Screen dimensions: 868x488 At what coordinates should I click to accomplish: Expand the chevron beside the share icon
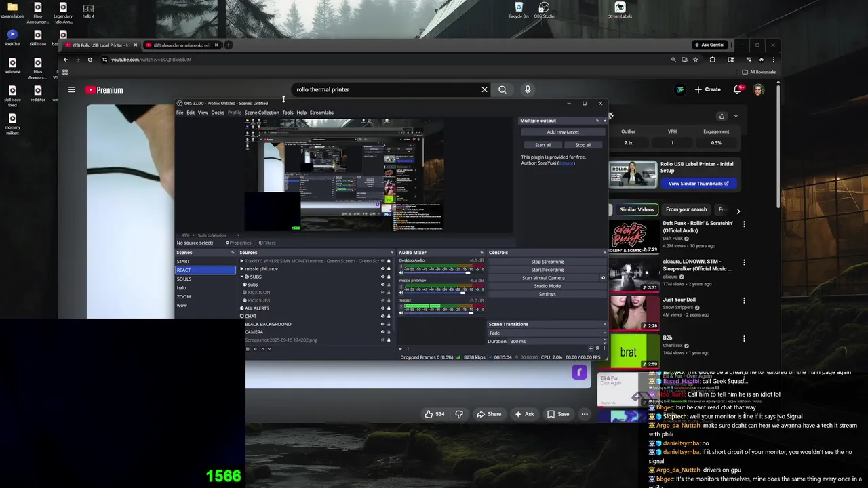[736, 116]
